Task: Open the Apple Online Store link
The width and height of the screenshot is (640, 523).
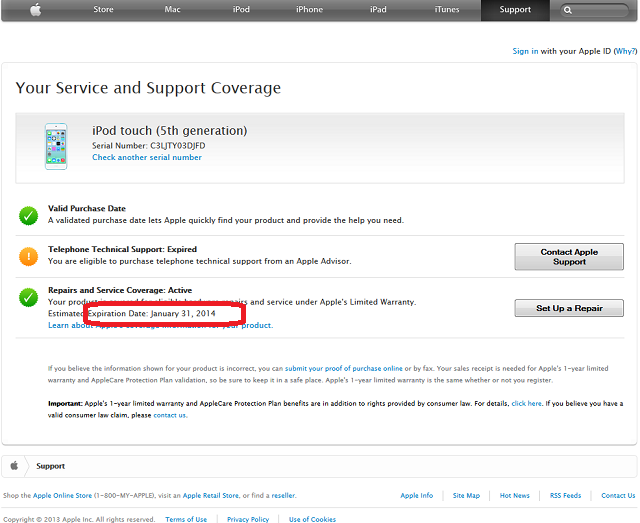Action: (x=62, y=496)
